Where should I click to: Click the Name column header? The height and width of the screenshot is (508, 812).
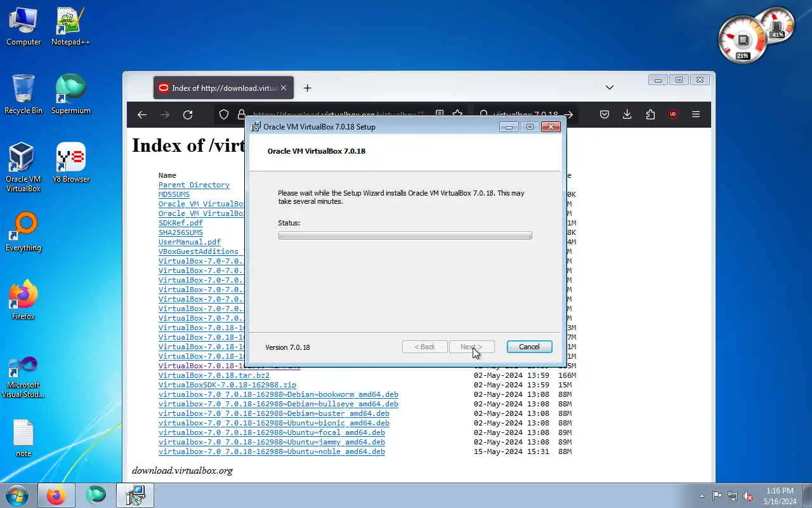click(167, 175)
